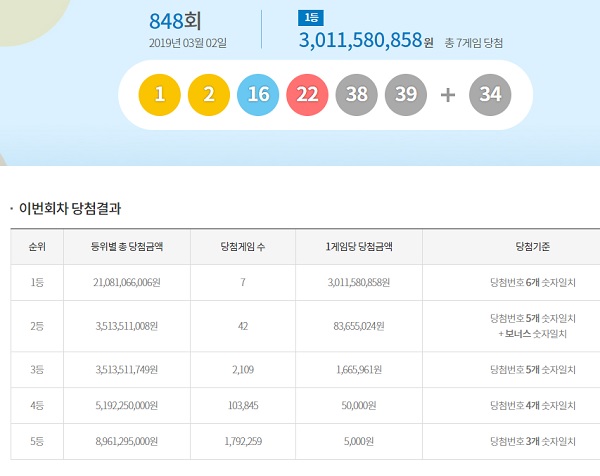Click the blue lottery ball number 16
This screenshot has height=476, width=600.
click(258, 95)
